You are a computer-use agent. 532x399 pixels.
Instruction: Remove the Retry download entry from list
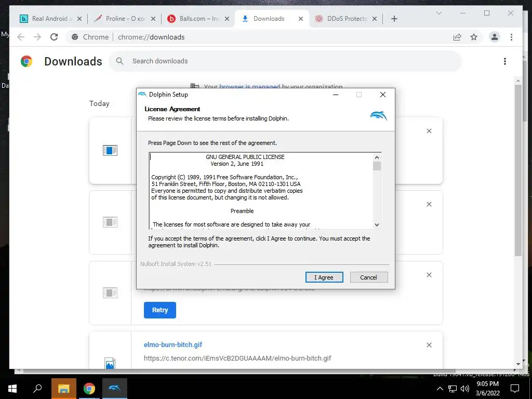(429, 275)
